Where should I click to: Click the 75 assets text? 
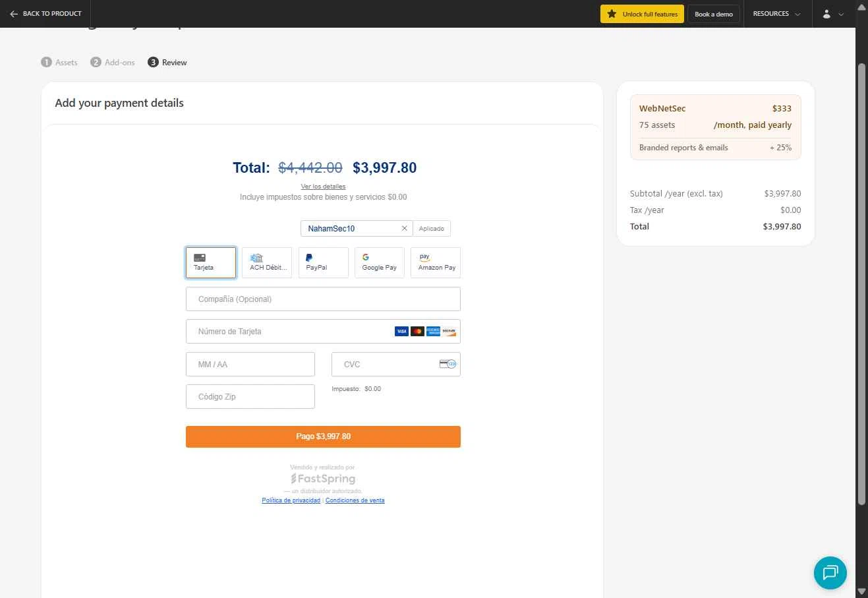coord(657,125)
